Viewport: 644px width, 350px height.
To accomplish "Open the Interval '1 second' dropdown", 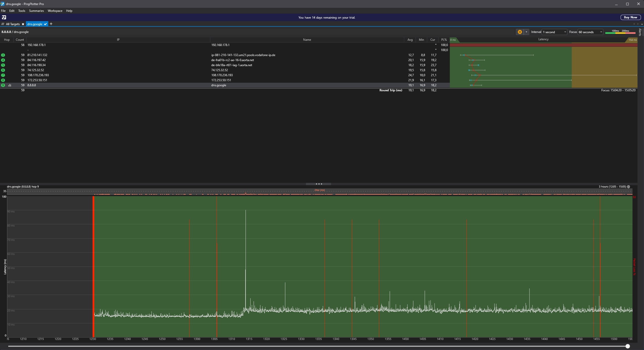I will tap(554, 32).
